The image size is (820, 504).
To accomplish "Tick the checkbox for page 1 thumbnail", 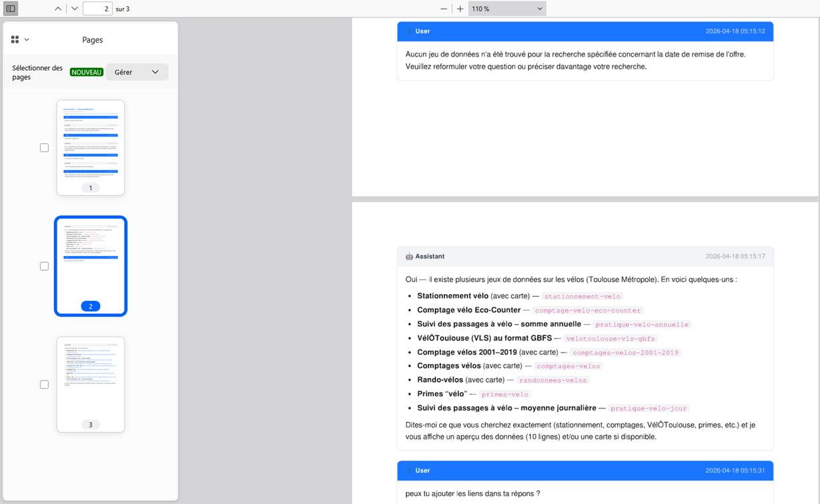I will pos(44,148).
